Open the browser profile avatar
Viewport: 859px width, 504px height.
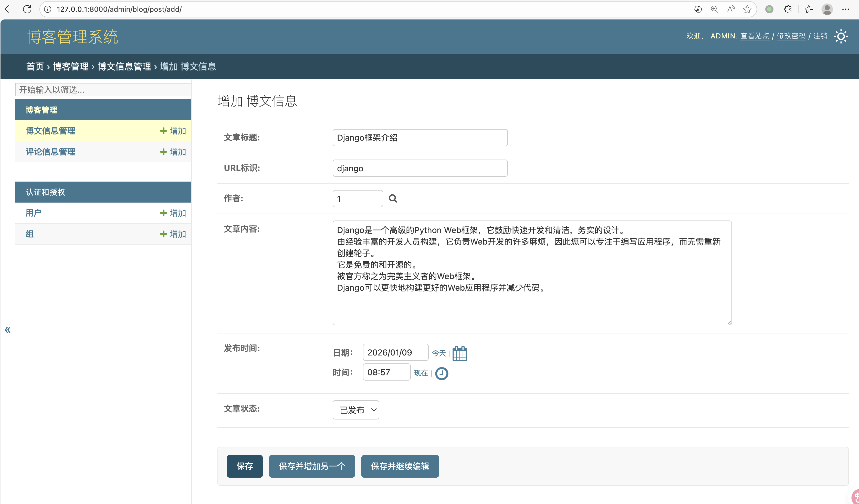click(x=827, y=9)
